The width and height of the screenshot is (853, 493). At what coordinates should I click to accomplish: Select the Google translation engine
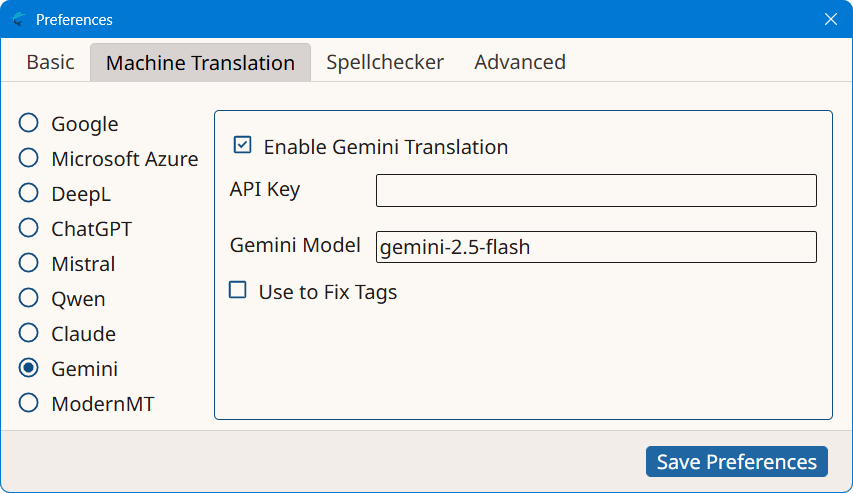pos(30,123)
